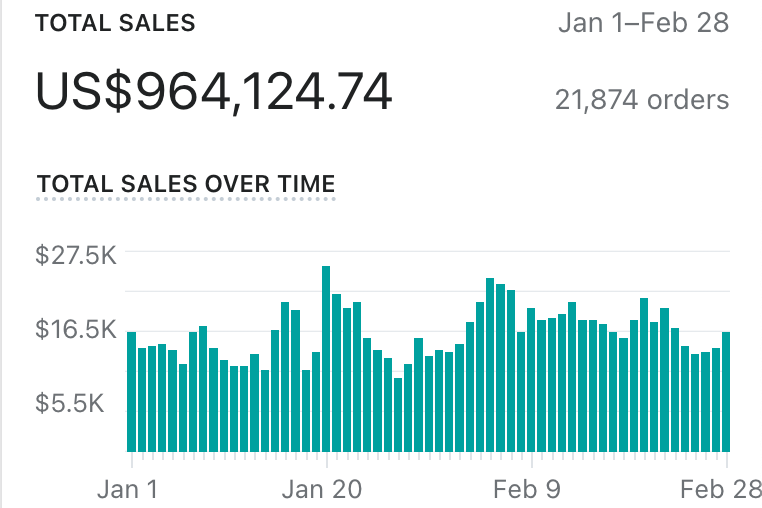Select the shortest bar in the chart

coord(398,414)
